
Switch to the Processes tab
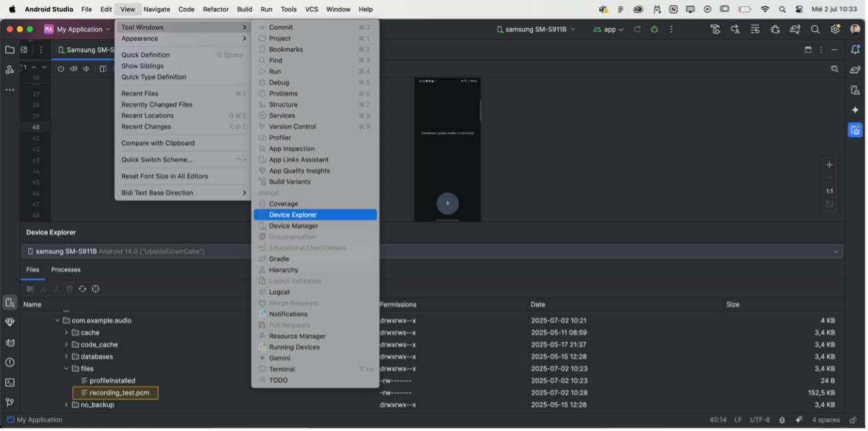coord(66,270)
